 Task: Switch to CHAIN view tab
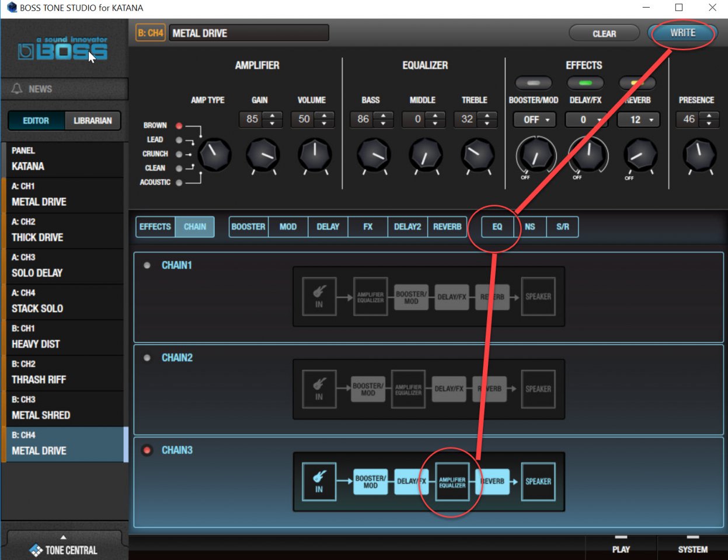pos(195,227)
